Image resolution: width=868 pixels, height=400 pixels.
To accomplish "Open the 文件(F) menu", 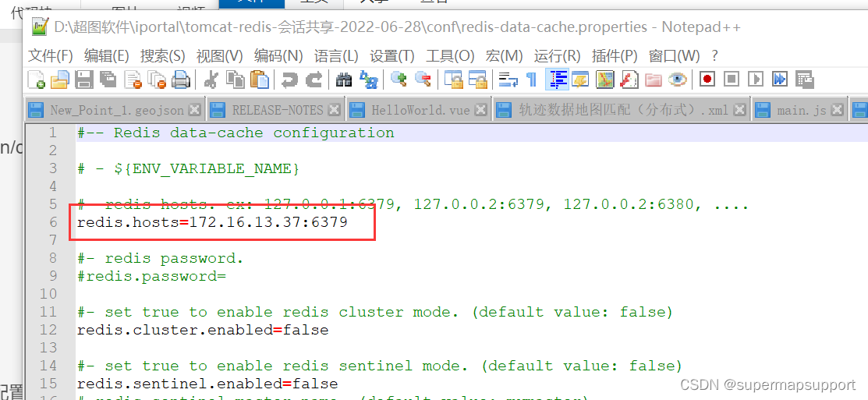I will pos(51,55).
